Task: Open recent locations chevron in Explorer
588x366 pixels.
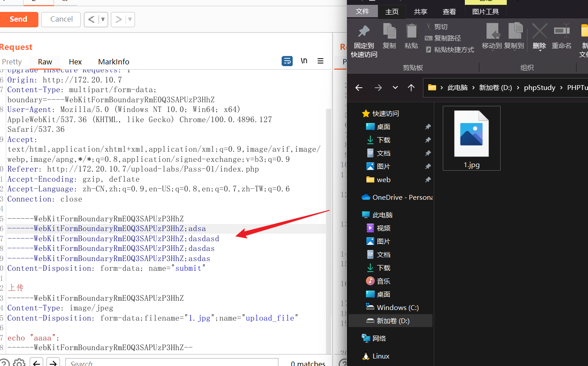Action: [395, 88]
